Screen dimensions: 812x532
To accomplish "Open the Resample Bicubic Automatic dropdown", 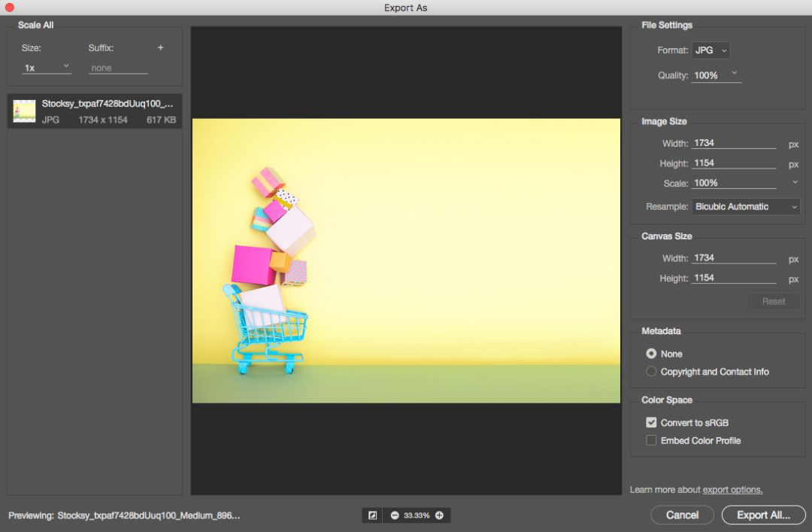I will coord(746,206).
